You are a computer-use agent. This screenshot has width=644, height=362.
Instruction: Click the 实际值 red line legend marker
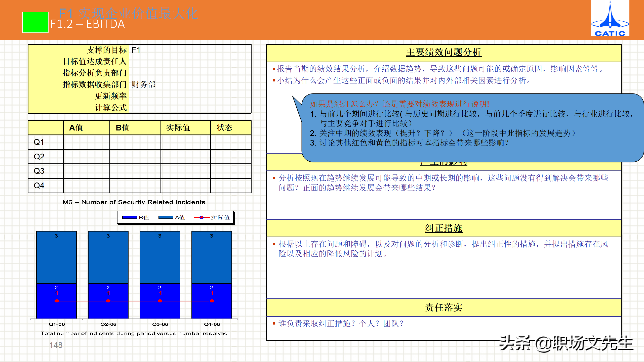pyautogui.click(x=202, y=217)
